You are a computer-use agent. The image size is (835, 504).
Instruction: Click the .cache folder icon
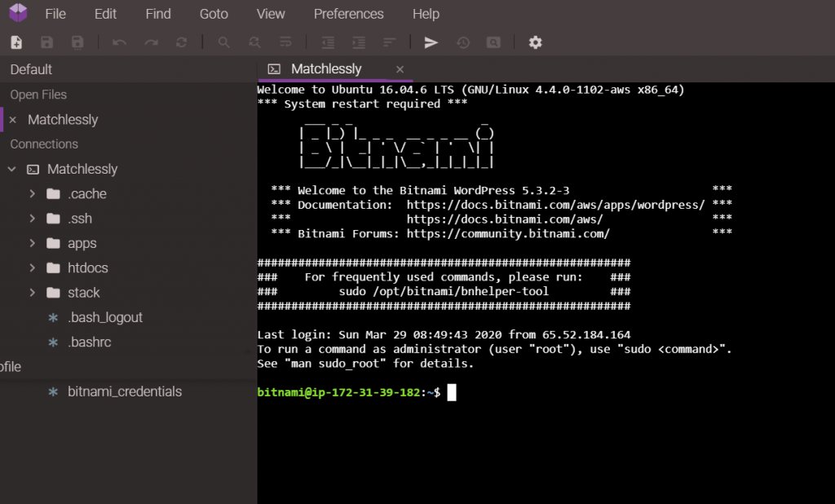point(53,194)
